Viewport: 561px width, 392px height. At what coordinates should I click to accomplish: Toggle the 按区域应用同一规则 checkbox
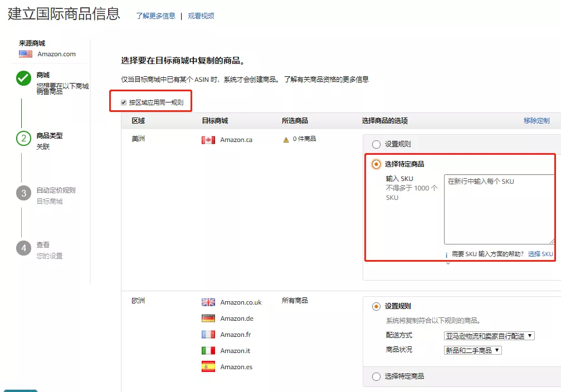point(123,102)
